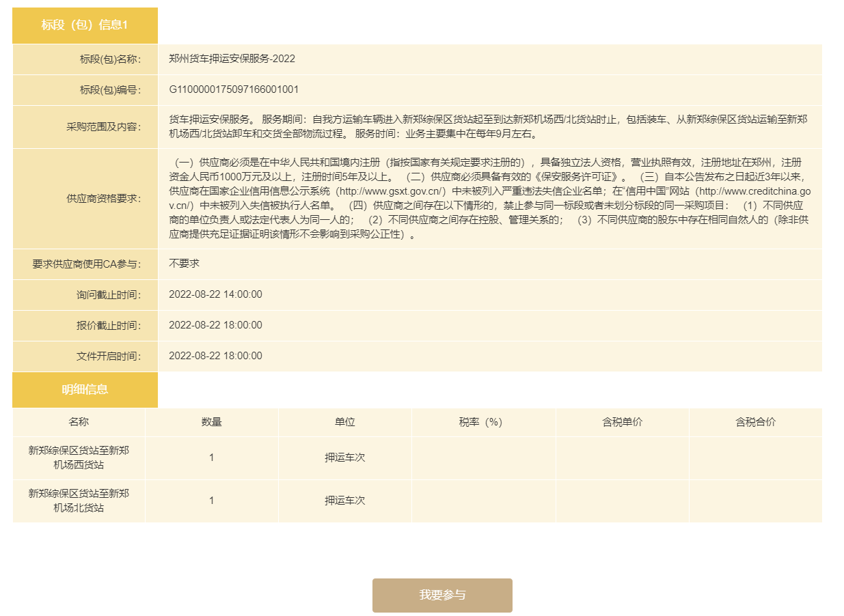This screenshot has width=844, height=616.
Task: Click the 我要参与 button
Action: (x=442, y=595)
